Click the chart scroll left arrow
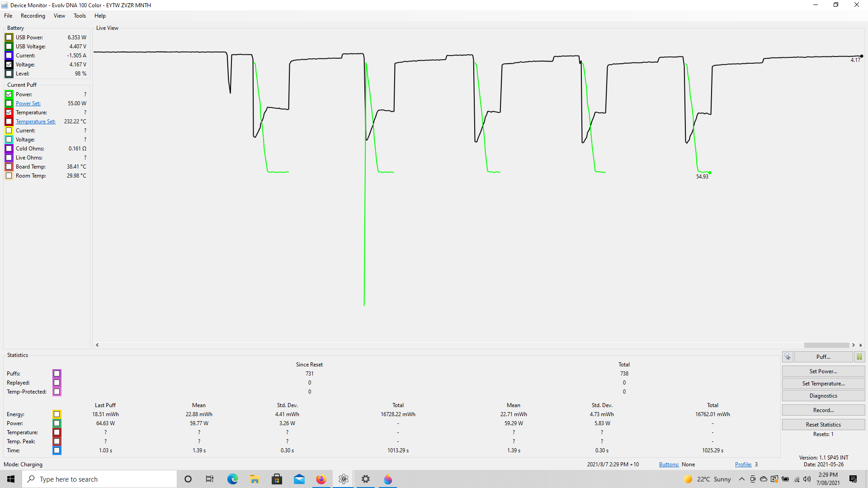The image size is (868, 488). 97,345
